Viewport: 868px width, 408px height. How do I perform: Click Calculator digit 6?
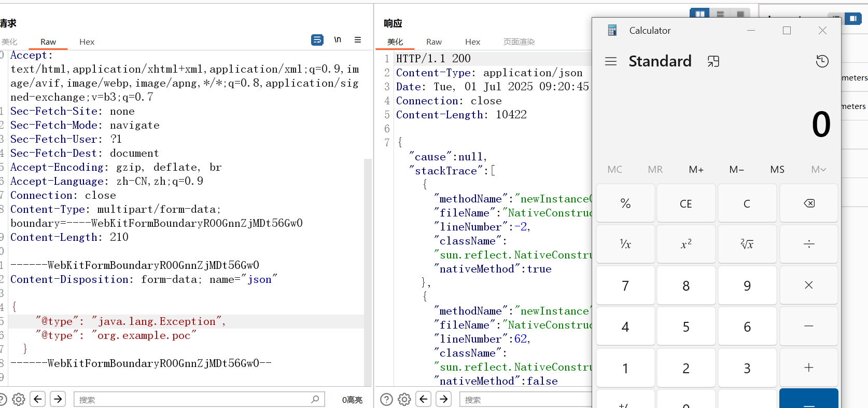click(747, 326)
